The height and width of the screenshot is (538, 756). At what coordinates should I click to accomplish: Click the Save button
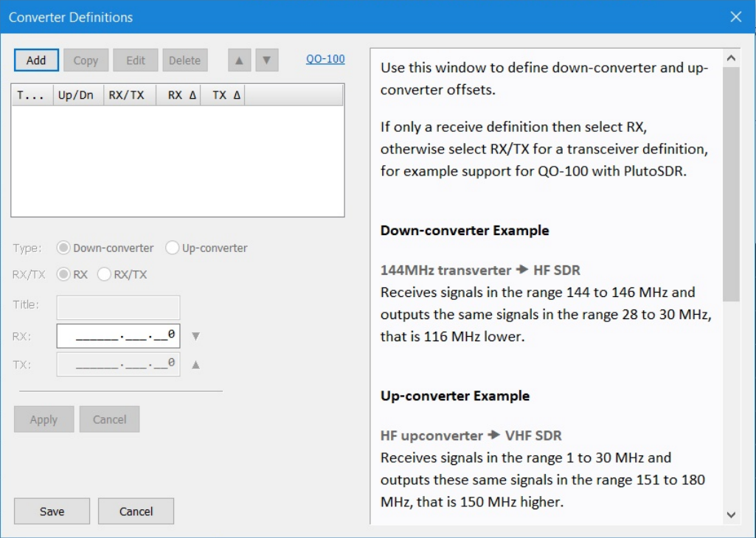tap(52, 511)
